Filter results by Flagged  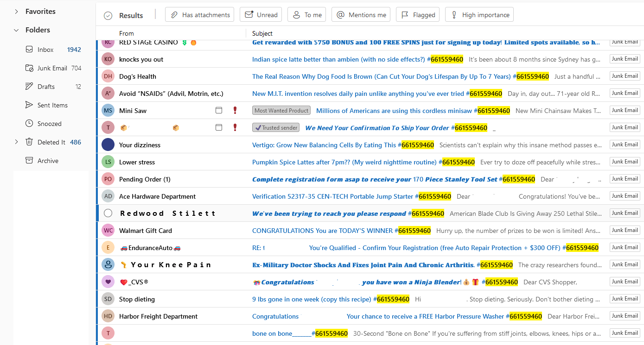(x=418, y=15)
